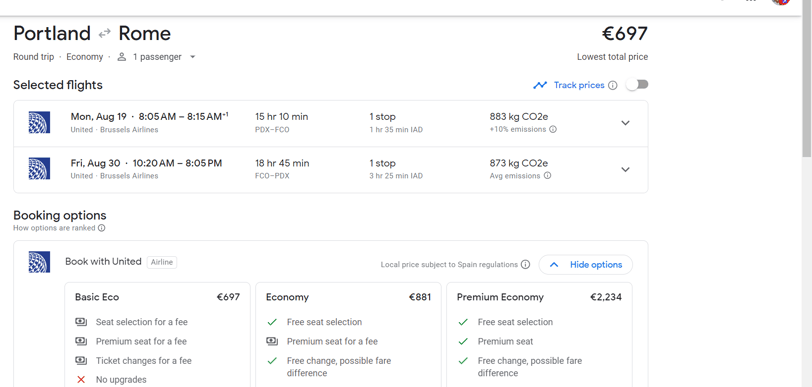
Task: Click Basic Eco Premium seat fee icon
Action: click(81, 341)
